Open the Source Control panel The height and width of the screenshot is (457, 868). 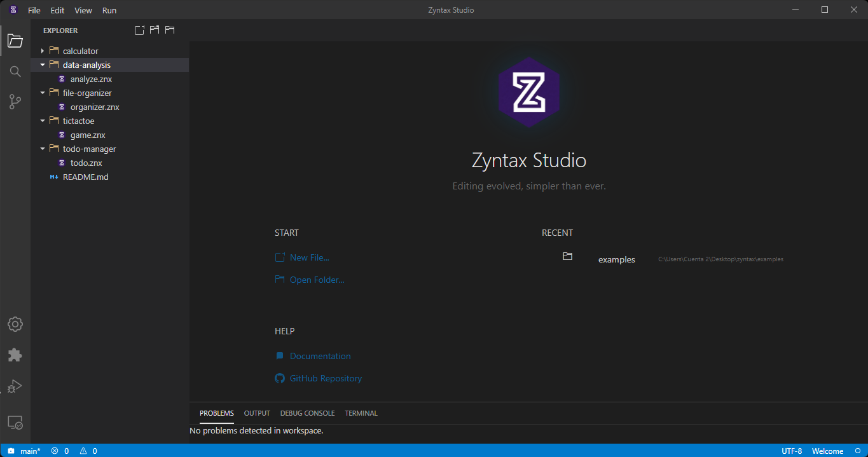click(15, 102)
